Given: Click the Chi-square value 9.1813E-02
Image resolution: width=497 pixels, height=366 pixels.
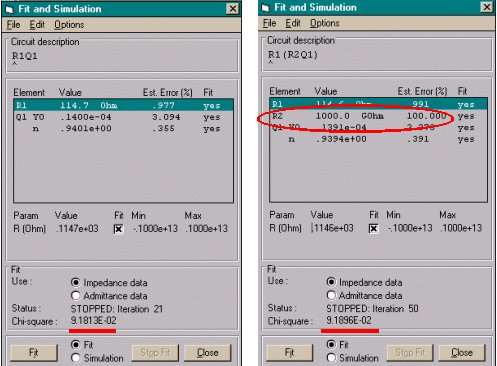Looking at the screenshot, I should (x=93, y=321).
